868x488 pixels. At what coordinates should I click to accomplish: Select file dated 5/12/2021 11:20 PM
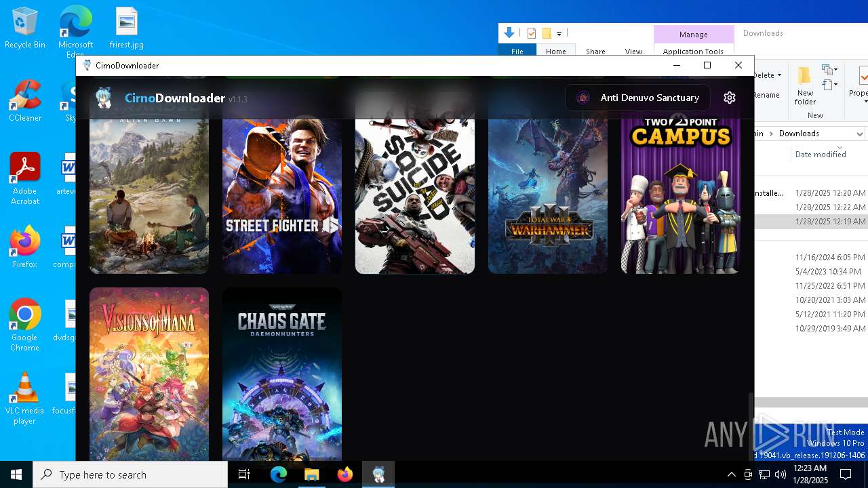(811, 314)
